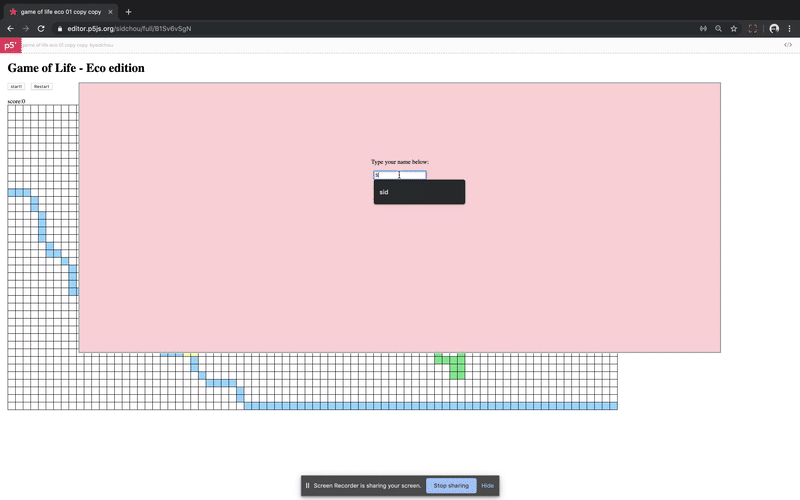This screenshot has height=500, width=800.
Task: Open the Chrome three-dot menu
Action: tap(789, 29)
